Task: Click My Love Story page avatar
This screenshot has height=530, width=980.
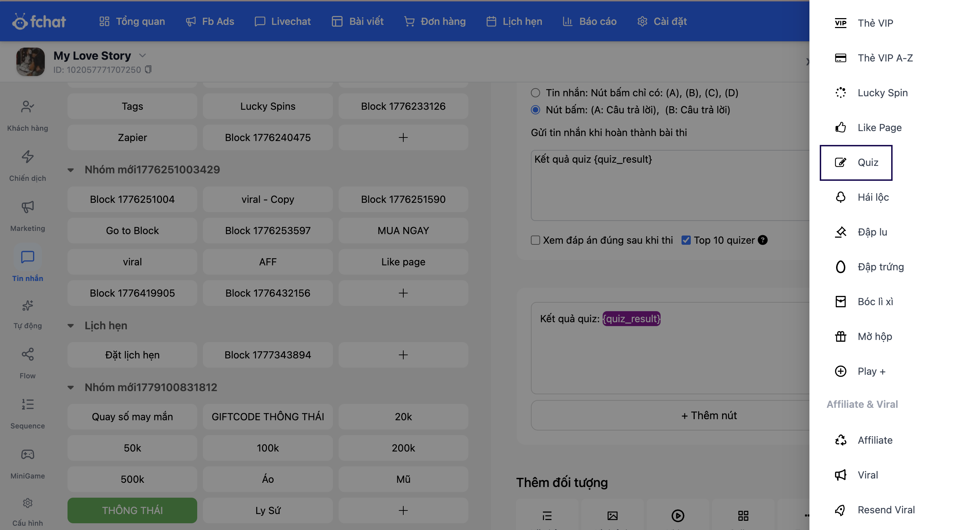Action: tap(31, 61)
